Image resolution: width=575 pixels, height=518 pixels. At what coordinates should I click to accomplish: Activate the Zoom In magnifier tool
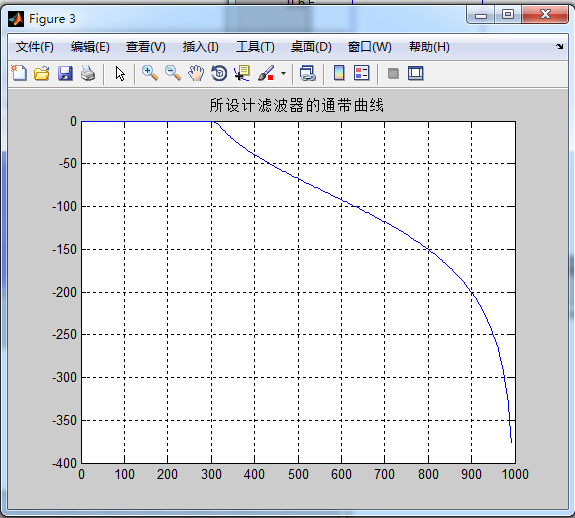click(150, 73)
